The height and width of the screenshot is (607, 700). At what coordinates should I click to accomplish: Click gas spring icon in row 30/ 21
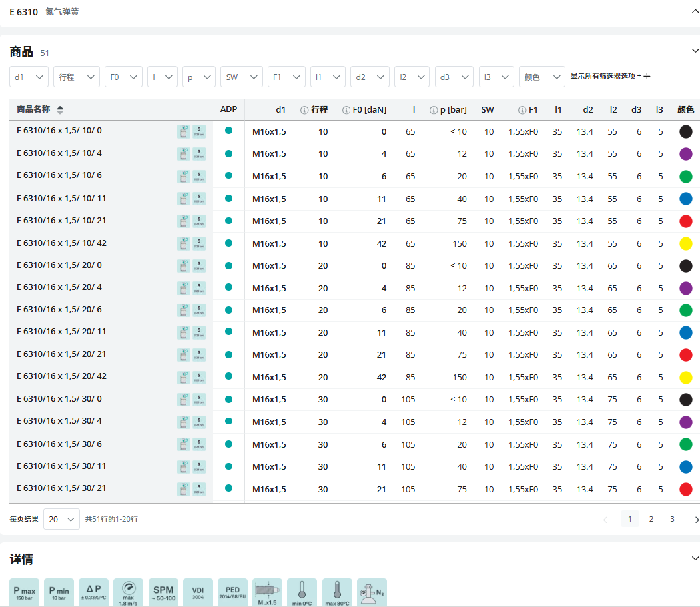coord(183,489)
